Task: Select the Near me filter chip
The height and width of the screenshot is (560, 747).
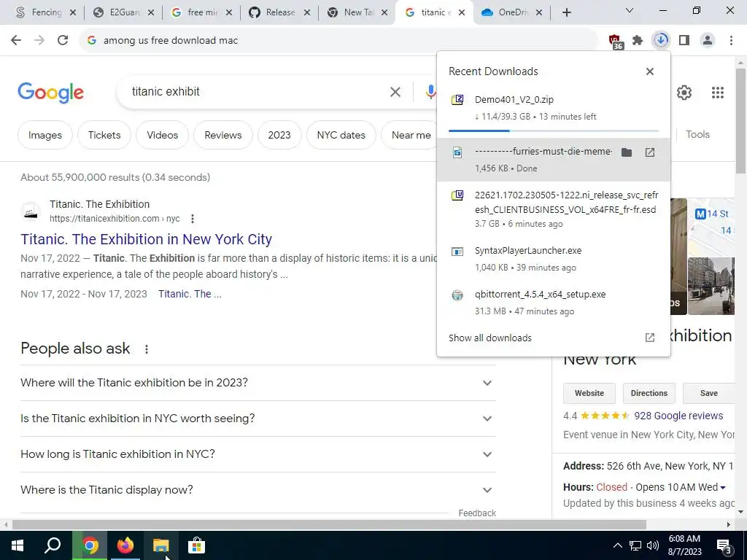Action: [x=409, y=135]
